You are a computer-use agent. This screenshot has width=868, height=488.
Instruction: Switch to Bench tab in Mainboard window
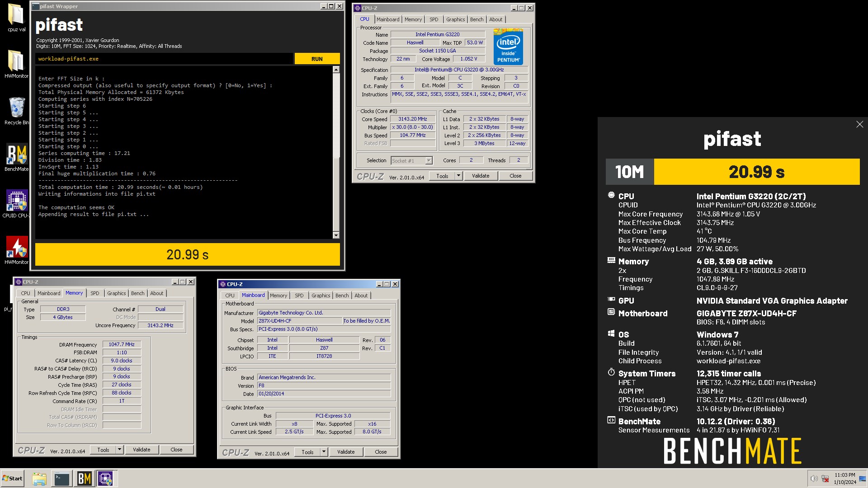tap(342, 296)
